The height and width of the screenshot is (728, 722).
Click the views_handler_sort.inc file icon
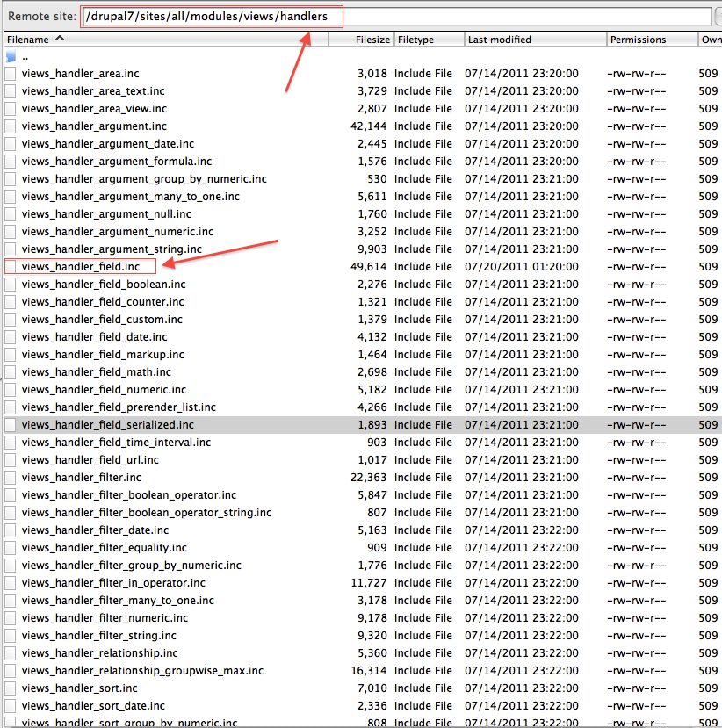coord(11,688)
